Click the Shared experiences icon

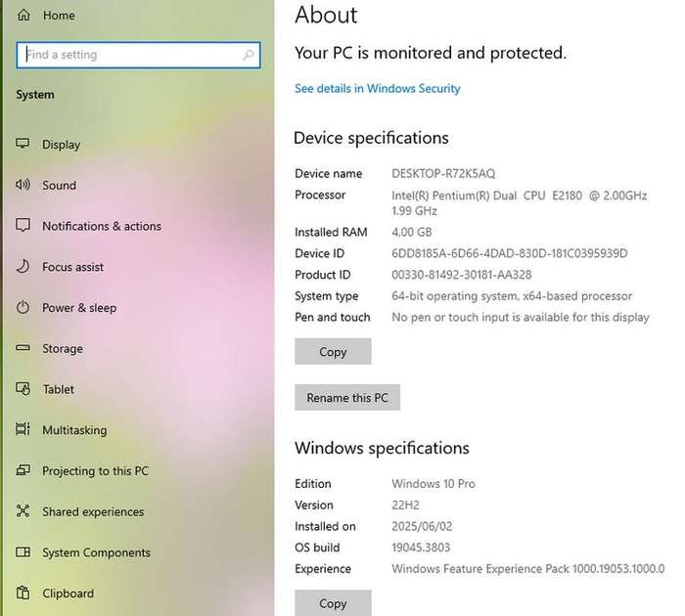pos(23,510)
